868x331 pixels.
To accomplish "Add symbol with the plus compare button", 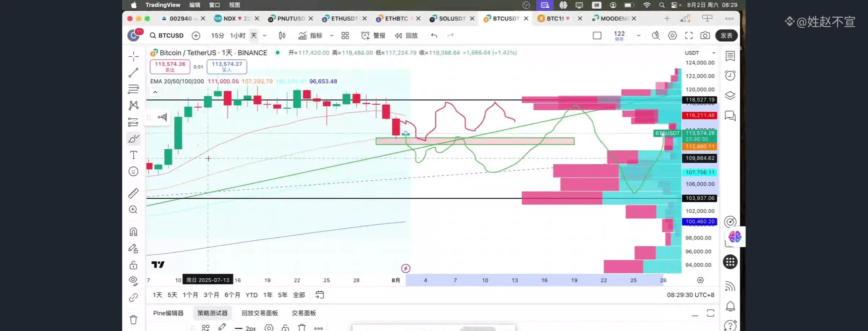I will pos(196,35).
